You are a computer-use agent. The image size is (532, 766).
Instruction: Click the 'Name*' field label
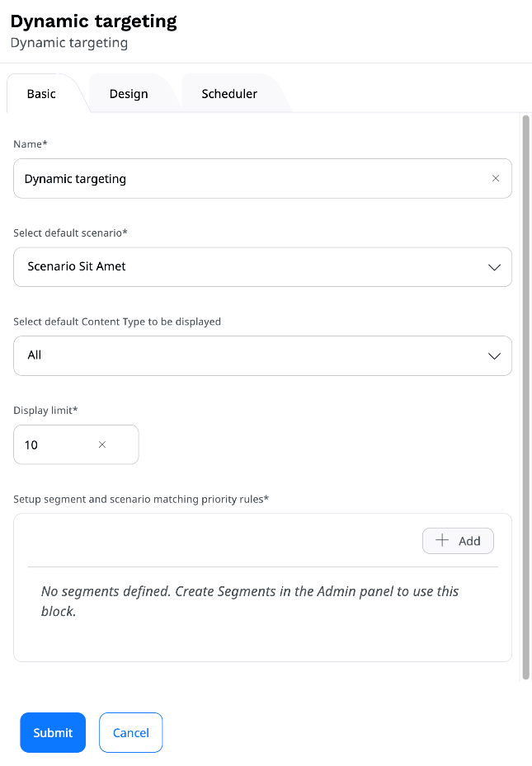click(x=31, y=144)
